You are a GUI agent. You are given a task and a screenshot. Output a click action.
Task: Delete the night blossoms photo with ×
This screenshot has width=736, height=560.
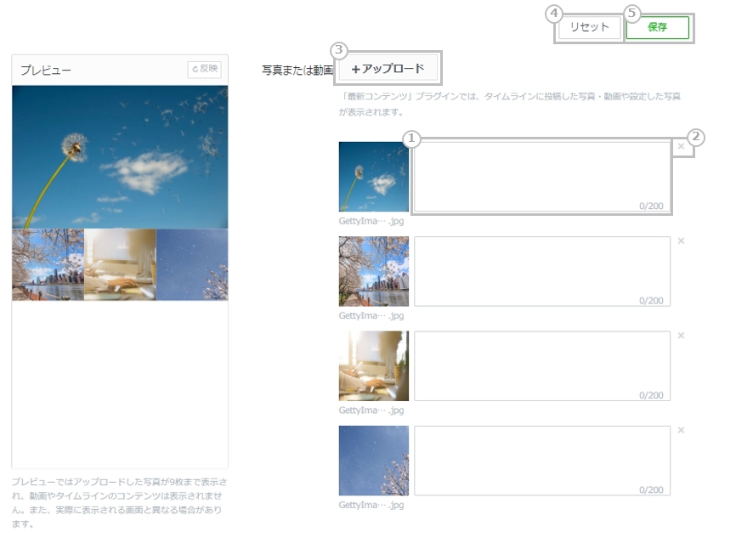pos(681,431)
